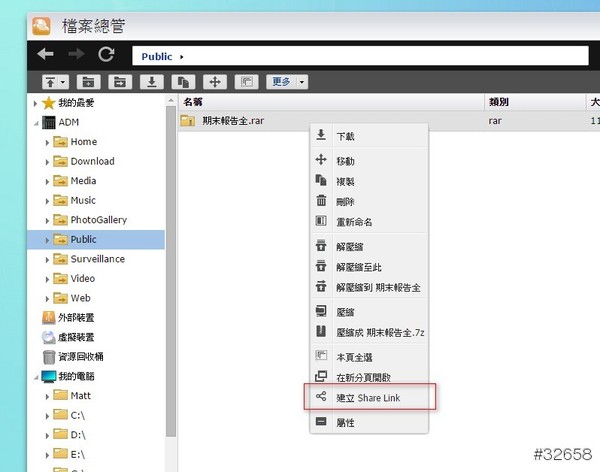Collapse the ADM tree node

click(x=36, y=123)
